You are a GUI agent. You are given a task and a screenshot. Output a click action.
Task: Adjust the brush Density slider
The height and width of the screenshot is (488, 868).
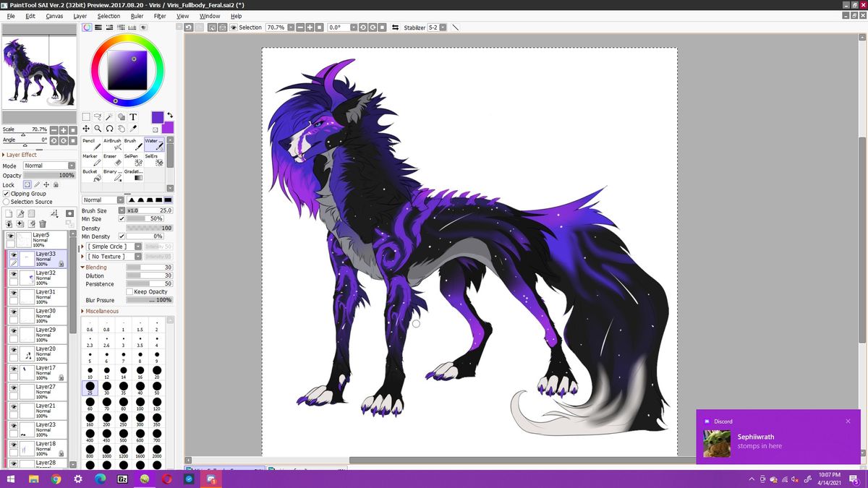click(150, 228)
